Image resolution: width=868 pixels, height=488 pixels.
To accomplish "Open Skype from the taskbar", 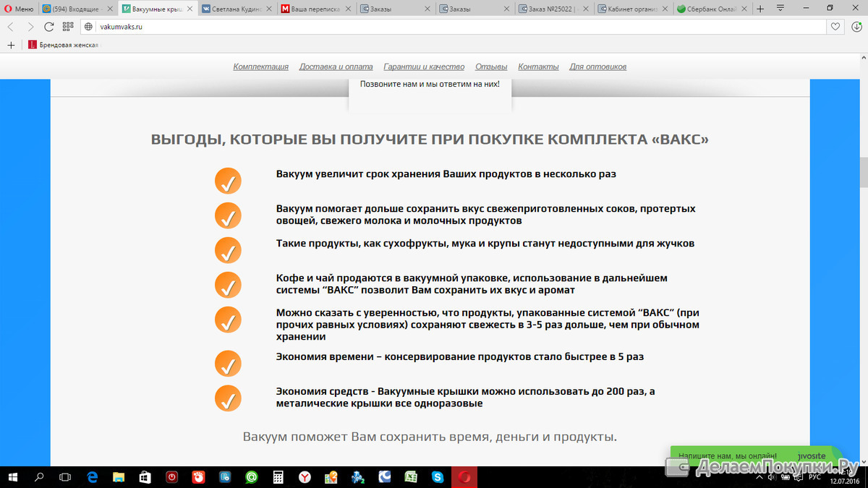I will [x=437, y=476].
